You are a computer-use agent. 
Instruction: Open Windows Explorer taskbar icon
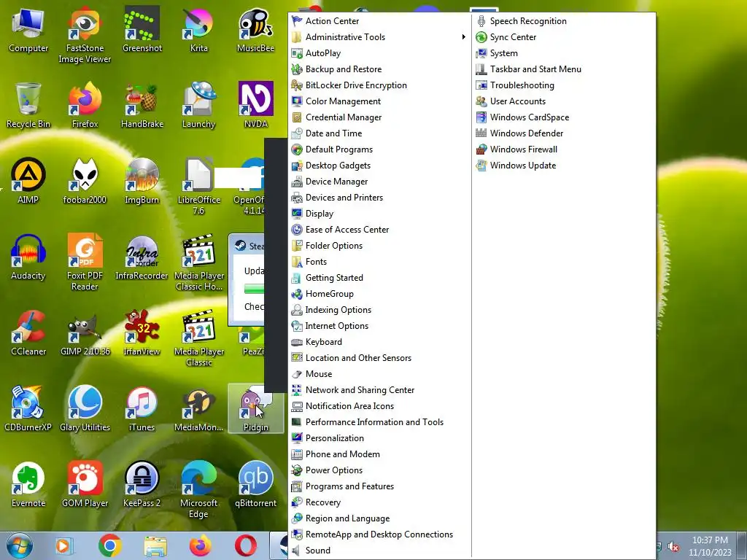click(x=155, y=545)
